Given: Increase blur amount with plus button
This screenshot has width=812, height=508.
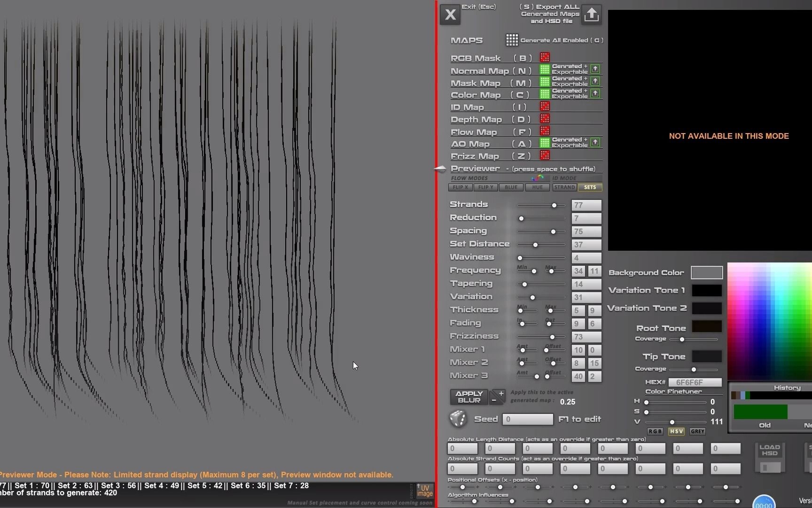Looking at the screenshot, I should click(x=501, y=394).
